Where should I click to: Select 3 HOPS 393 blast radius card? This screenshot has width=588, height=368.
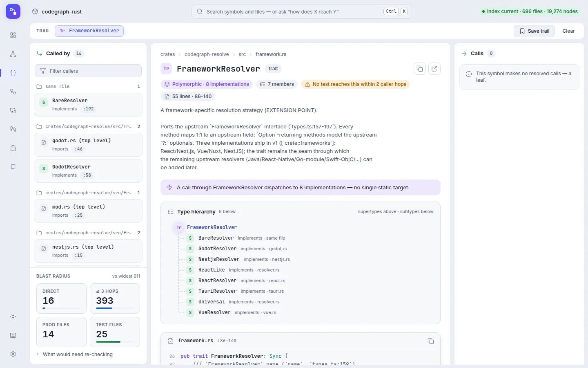tap(115, 298)
